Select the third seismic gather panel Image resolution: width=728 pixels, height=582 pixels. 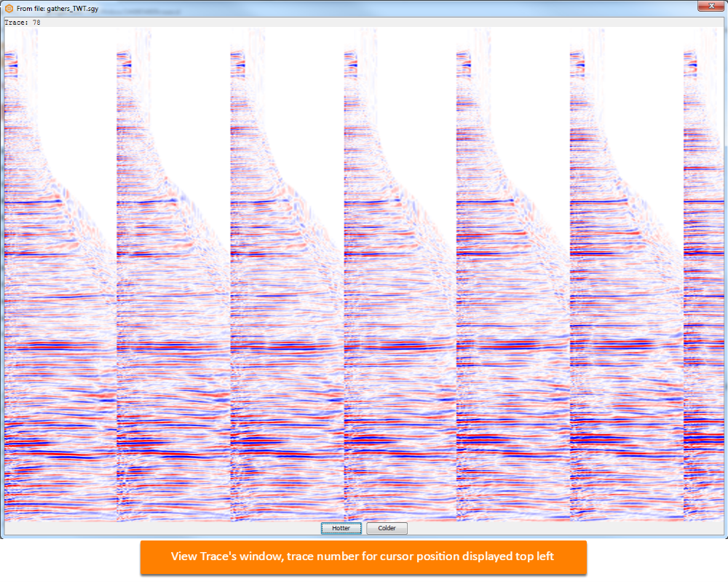288,274
